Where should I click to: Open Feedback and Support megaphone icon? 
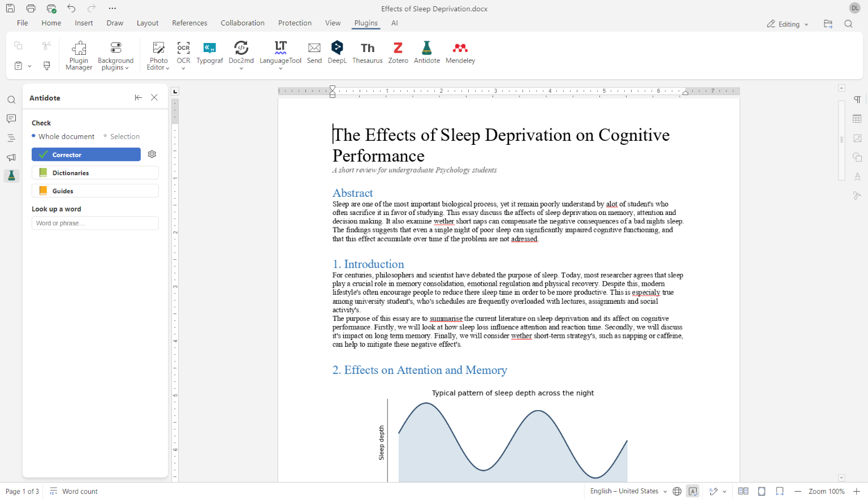(11, 157)
